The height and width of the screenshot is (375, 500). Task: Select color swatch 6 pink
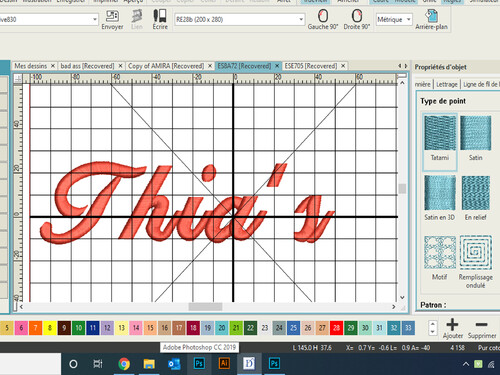pyautogui.click(x=21, y=328)
